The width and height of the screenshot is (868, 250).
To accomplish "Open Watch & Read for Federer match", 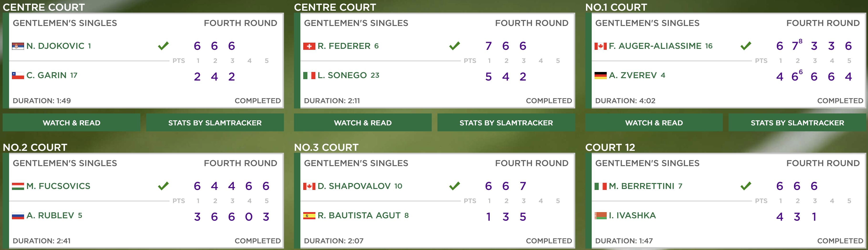I will pyautogui.click(x=363, y=123).
